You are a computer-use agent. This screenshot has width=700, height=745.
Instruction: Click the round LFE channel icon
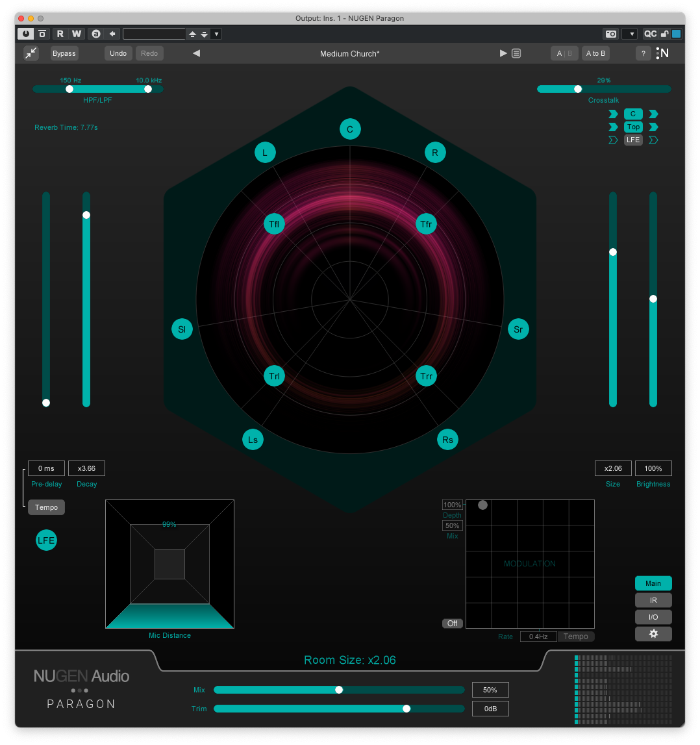tap(46, 540)
